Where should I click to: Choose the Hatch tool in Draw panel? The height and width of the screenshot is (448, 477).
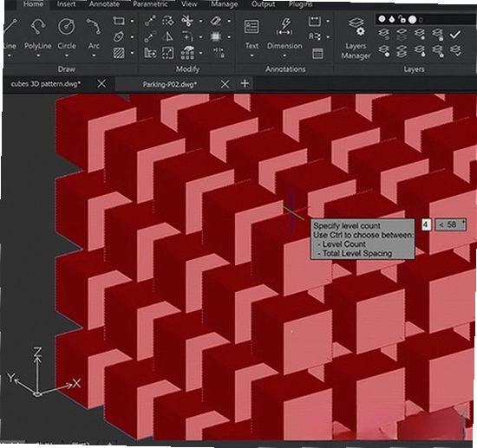pos(119,53)
